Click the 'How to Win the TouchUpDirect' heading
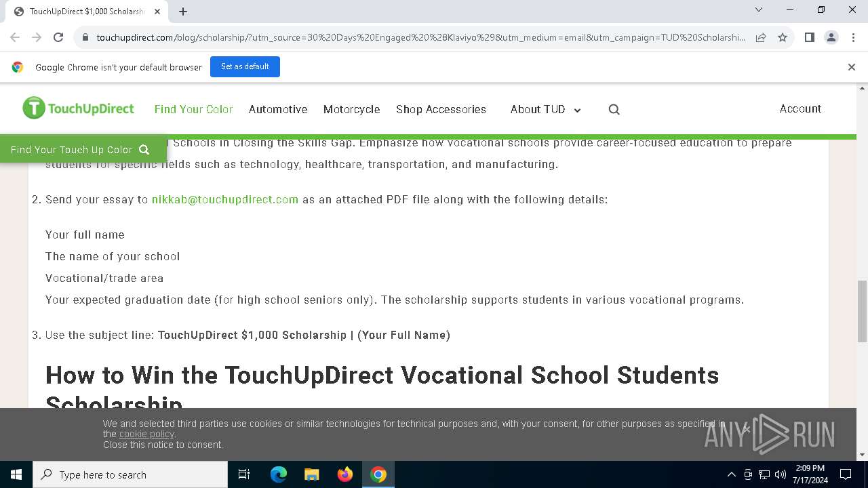The image size is (868, 488). pos(382,390)
